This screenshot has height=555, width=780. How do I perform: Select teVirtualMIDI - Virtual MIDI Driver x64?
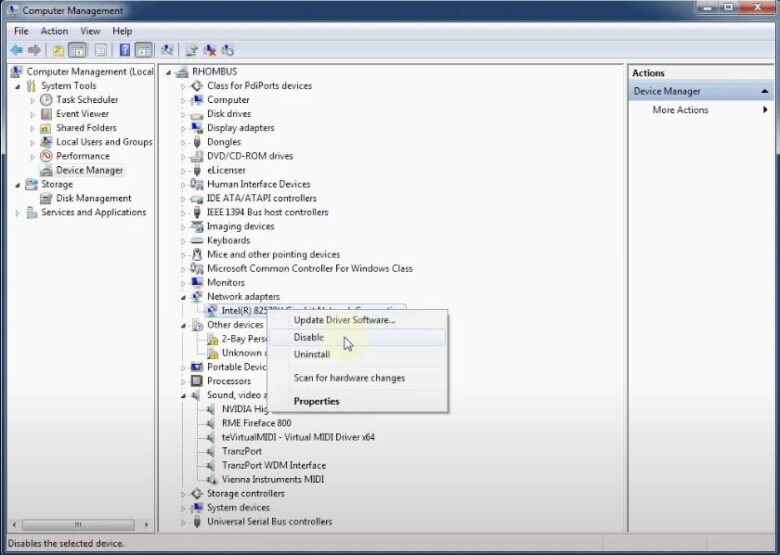pyautogui.click(x=298, y=437)
